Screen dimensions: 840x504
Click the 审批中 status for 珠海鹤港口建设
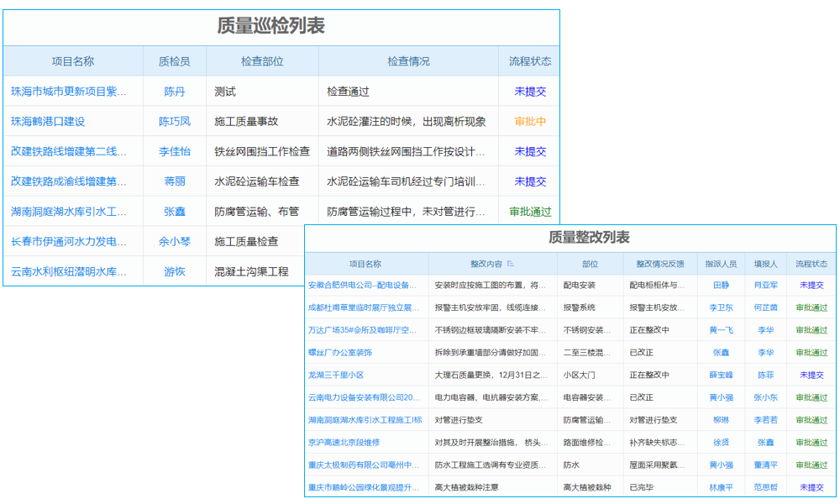click(525, 121)
